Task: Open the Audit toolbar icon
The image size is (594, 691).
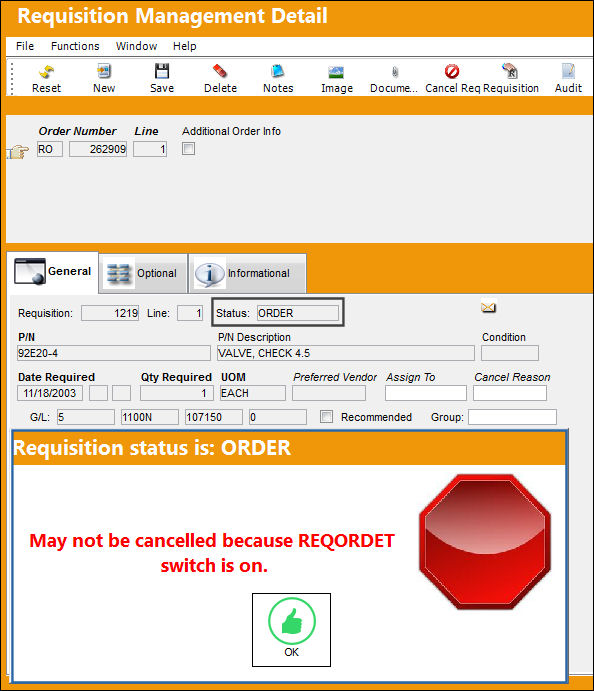Action: click(x=568, y=71)
